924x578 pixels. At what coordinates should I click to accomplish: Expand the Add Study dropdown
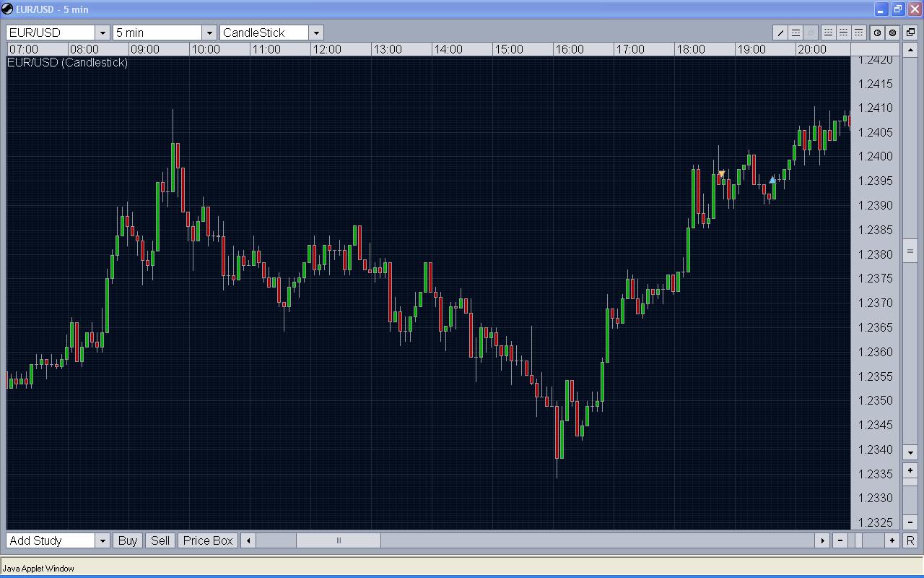102,540
